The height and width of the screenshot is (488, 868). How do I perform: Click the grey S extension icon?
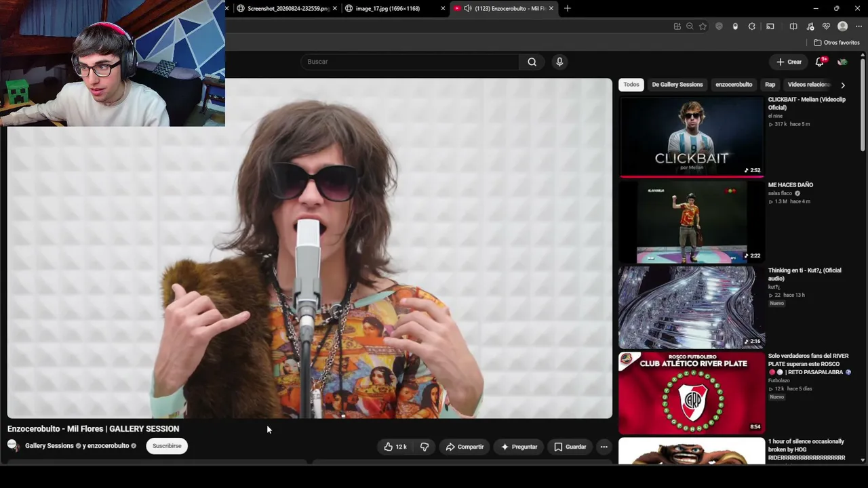(x=719, y=26)
